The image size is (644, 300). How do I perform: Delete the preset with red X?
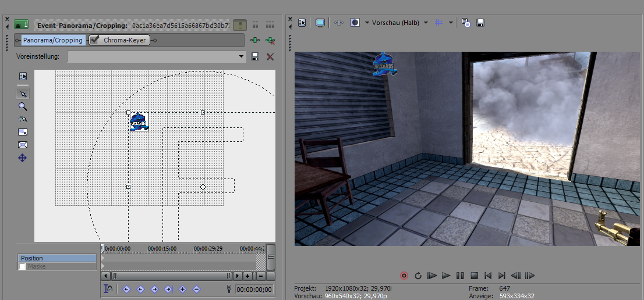pyautogui.click(x=270, y=56)
